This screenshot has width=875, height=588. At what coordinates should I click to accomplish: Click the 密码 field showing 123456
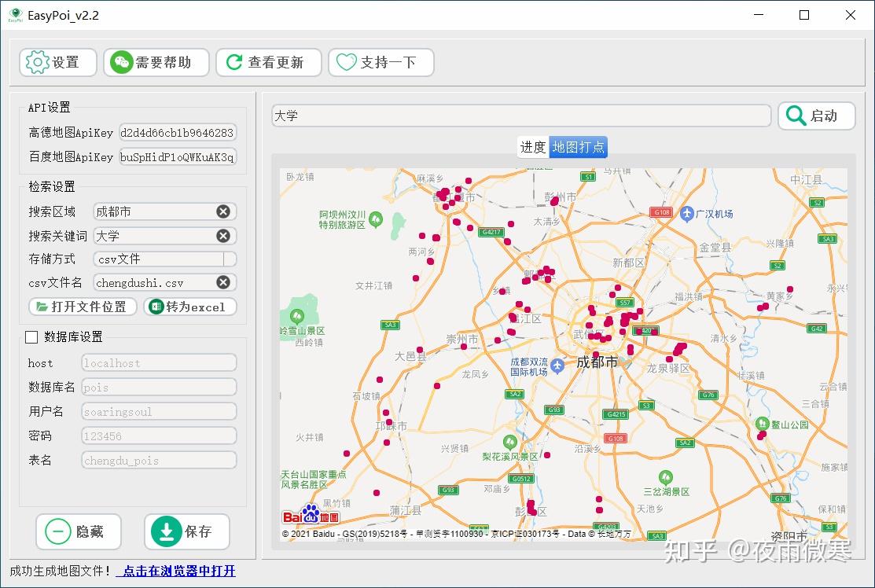point(159,435)
